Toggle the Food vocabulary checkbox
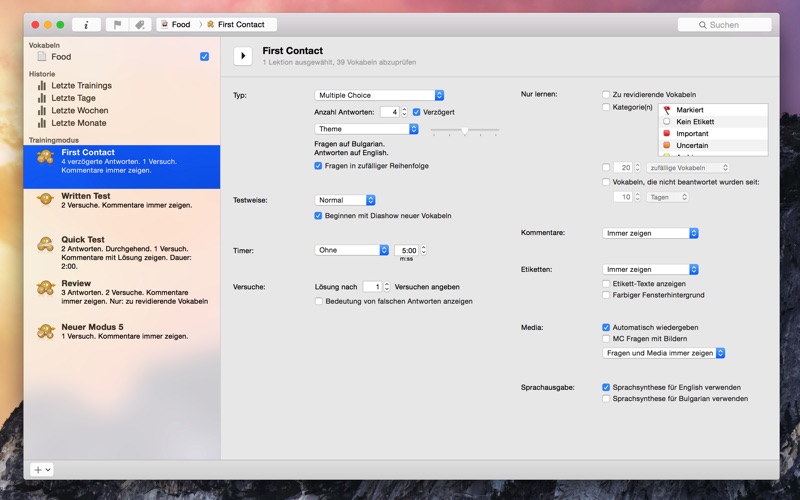 (205, 57)
